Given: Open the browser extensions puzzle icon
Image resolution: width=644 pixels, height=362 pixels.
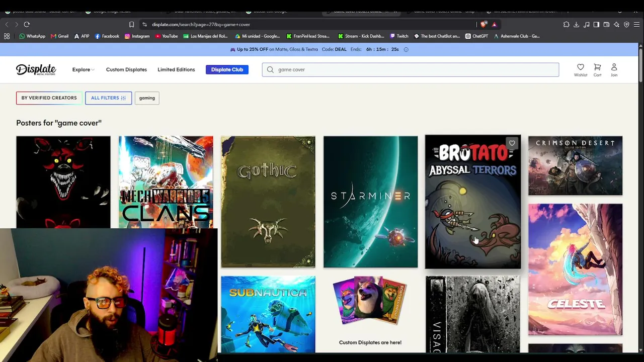Looking at the screenshot, I should (566, 24).
